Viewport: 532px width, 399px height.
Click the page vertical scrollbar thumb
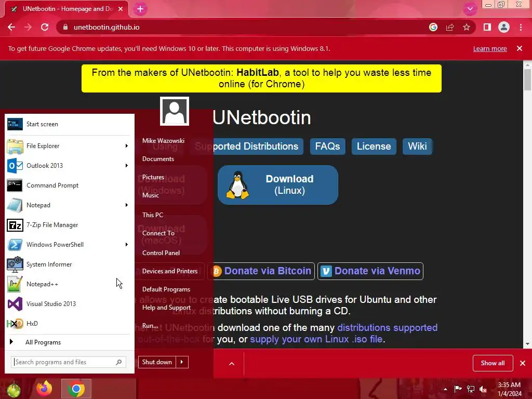click(528, 79)
